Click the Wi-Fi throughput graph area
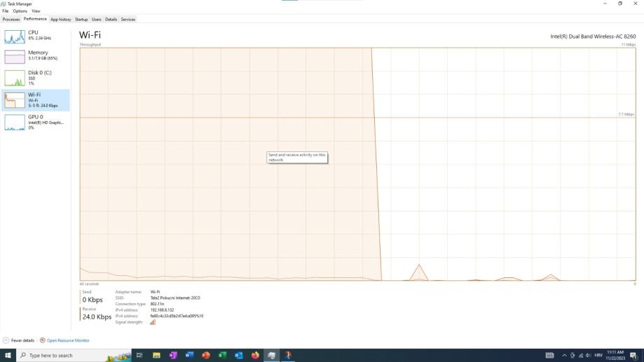Viewport: 644px width, 362px height. pyautogui.click(x=357, y=164)
